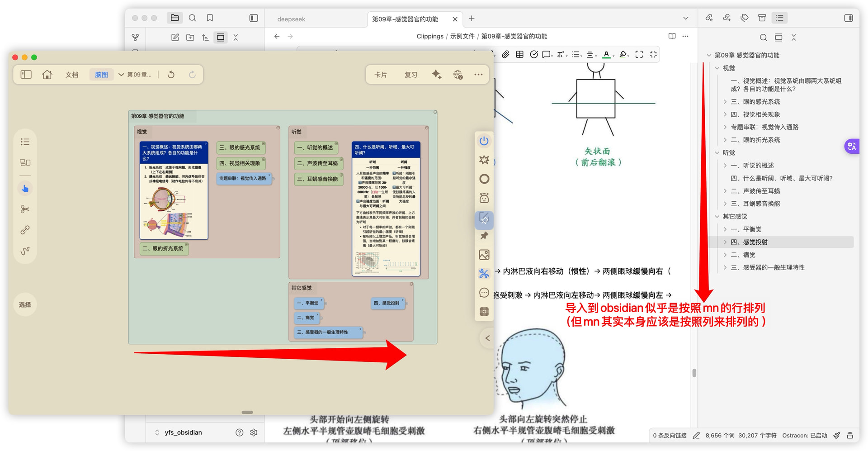Click the 选择 select button
Screen dimensions: 868x451
pyautogui.click(x=25, y=304)
